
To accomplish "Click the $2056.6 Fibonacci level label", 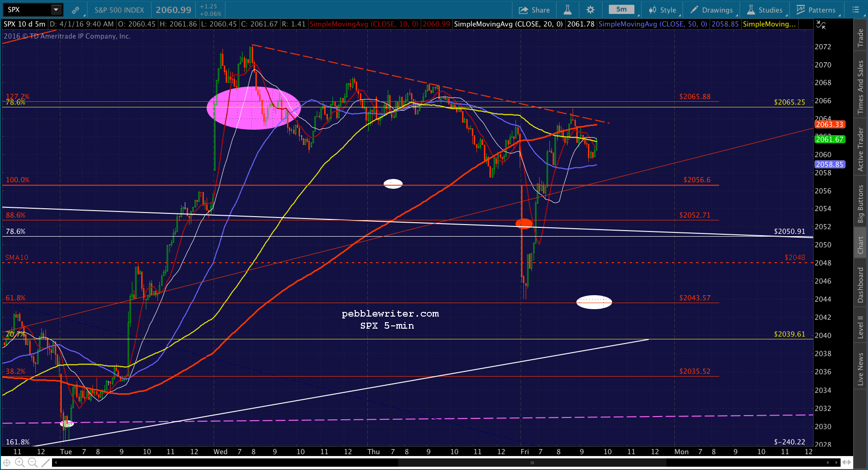I will [x=697, y=180].
